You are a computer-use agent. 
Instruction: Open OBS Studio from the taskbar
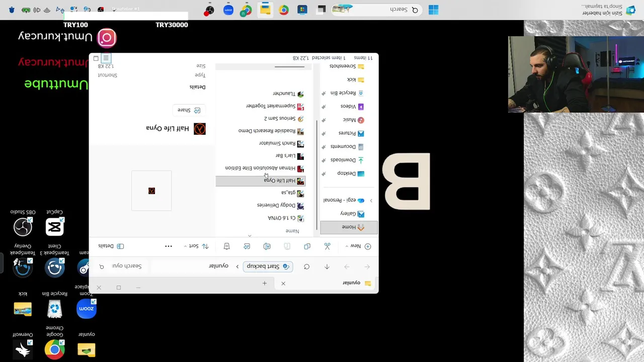(210, 10)
